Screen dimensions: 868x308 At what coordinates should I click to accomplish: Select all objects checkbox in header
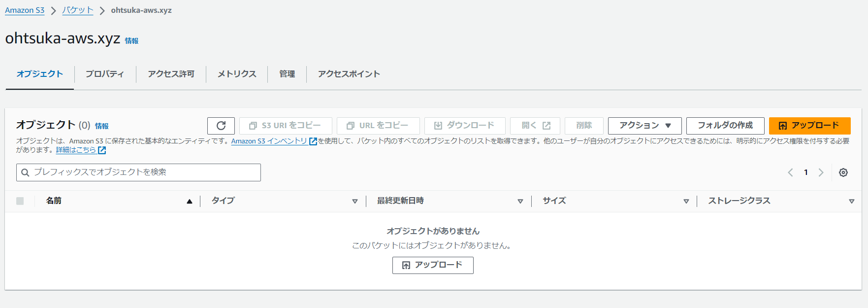click(x=20, y=201)
